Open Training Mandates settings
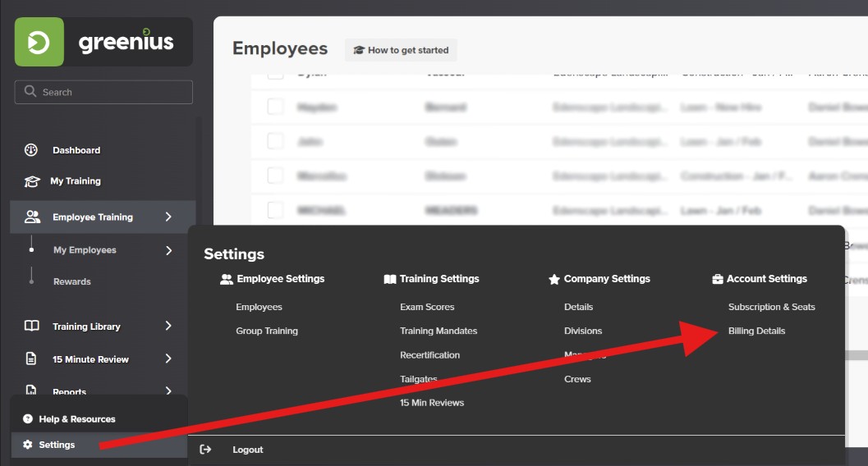Viewport: 868px width, 466px height. point(439,331)
